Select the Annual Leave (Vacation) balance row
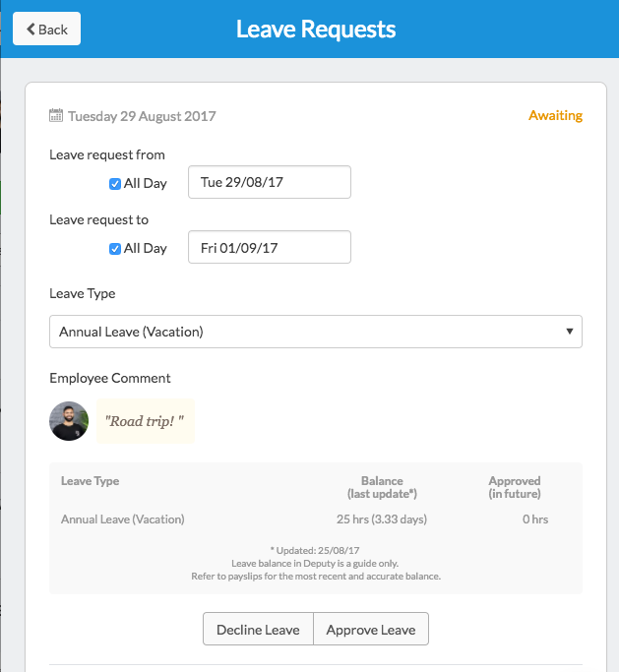Image resolution: width=619 pixels, height=672 pixels. (315, 519)
